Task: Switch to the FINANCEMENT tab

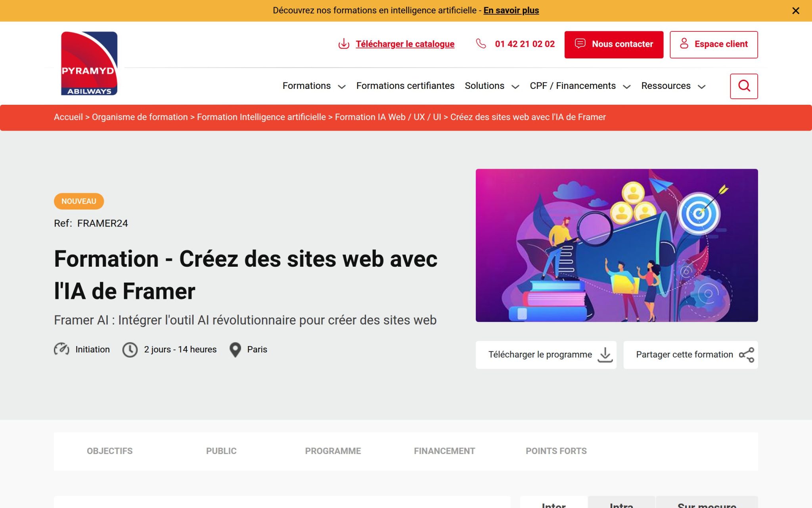Action: click(444, 451)
